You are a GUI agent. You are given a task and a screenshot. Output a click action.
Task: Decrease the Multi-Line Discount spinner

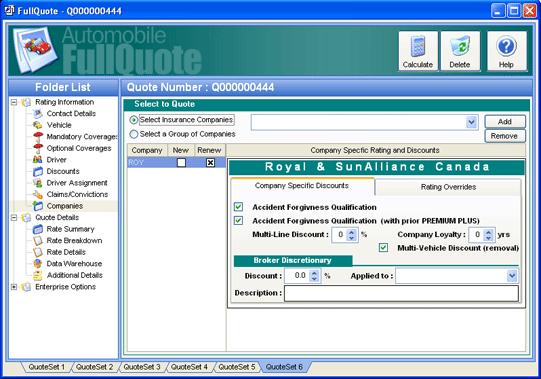(x=352, y=238)
